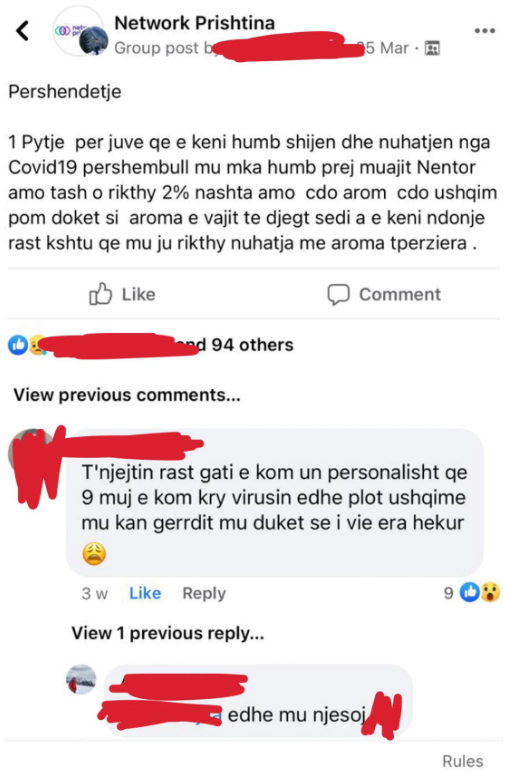The height and width of the screenshot is (779, 525).
Task: Open the blue like reaction icon
Action: [18, 345]
